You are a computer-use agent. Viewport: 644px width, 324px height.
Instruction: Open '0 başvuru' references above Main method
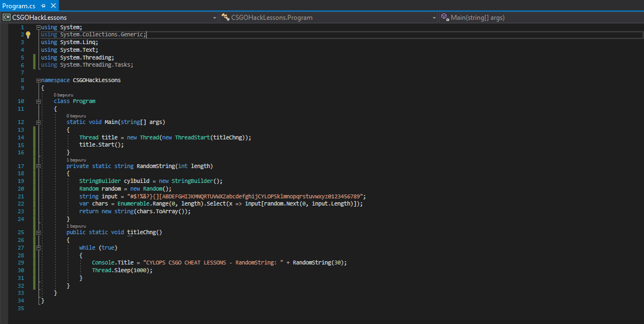(x=76, y=116)
